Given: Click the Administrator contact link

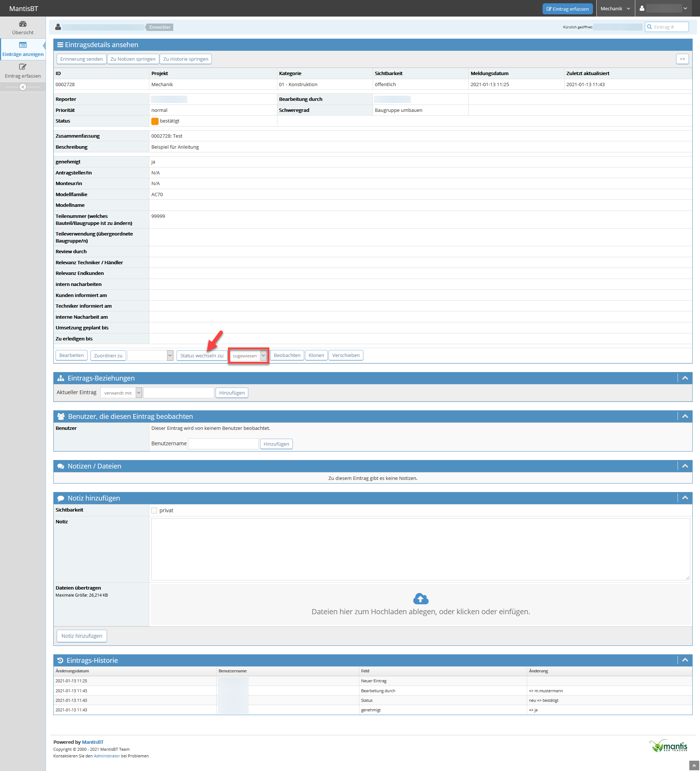Looking at the screenshot, I should [107, 756].
